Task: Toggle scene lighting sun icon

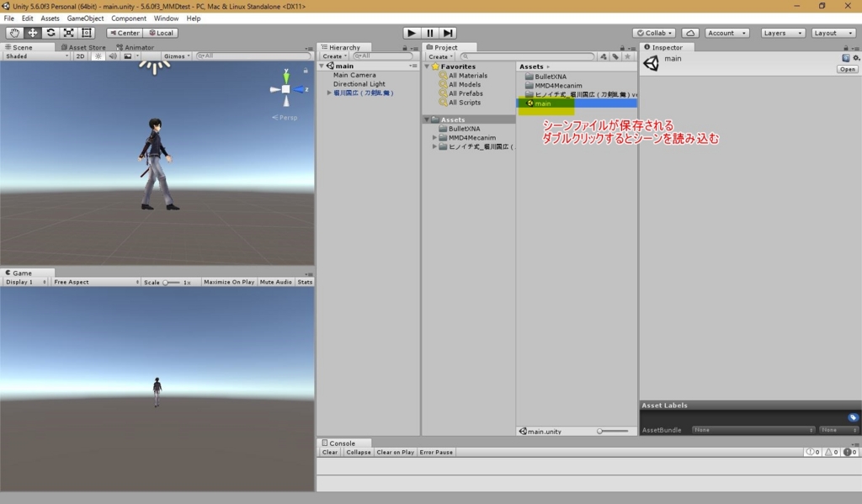Action: (x=98, y=56)
